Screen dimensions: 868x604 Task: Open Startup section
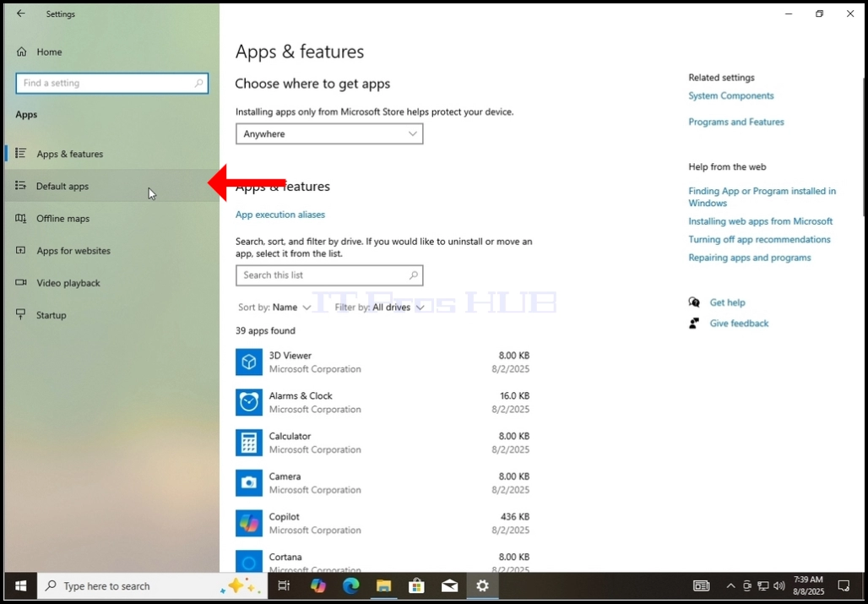tap(110, 315)
